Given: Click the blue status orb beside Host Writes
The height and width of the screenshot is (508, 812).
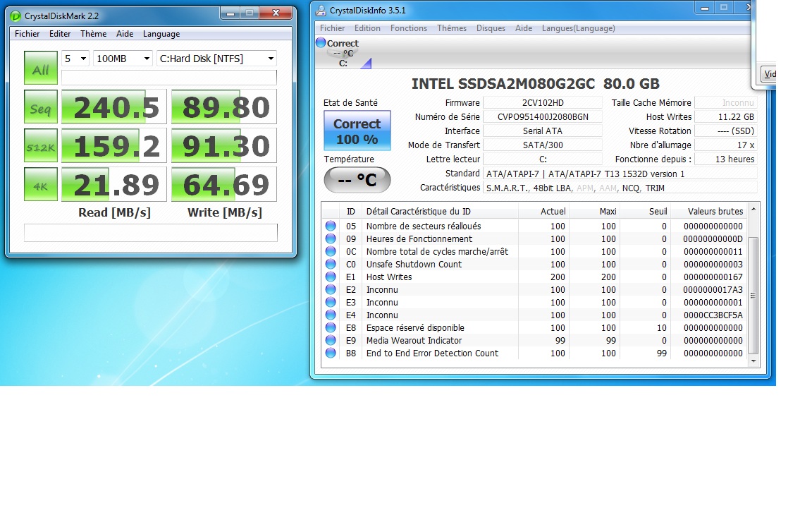Looking at the screenshot, I should 331,277.
